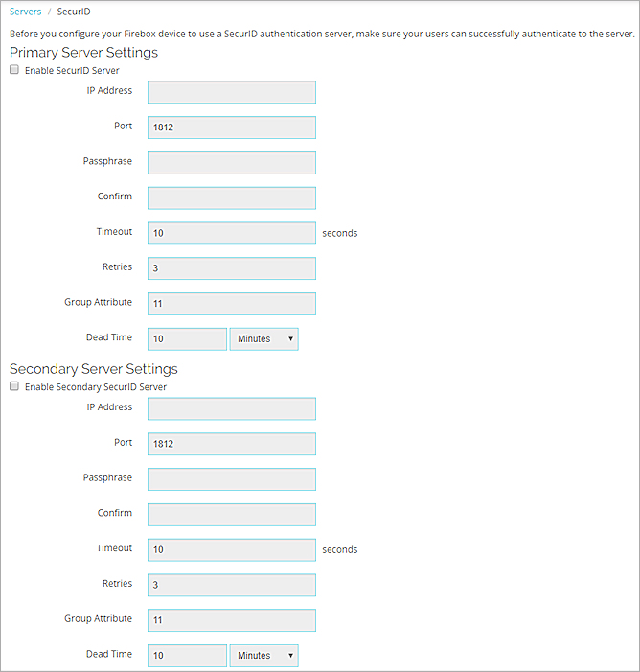Click primary server Port field
This screenshot has height=672, width=640.
pos(231,127)
